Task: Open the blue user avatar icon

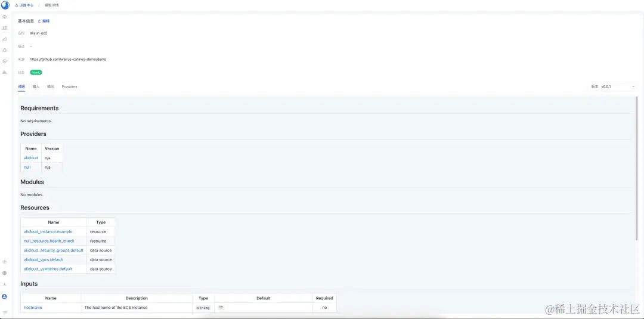Action: click(x=5, y=296)
